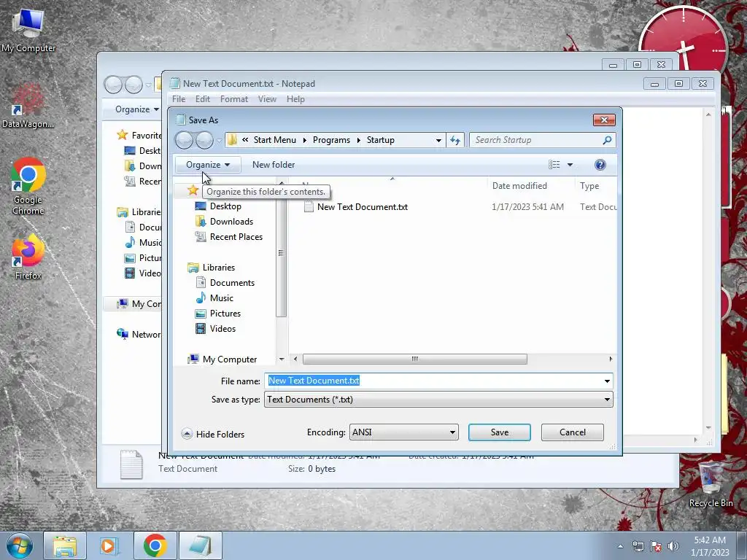Open Google Chrome desktop shortcut
Viewport: 747px width, 560px height.
28,187
